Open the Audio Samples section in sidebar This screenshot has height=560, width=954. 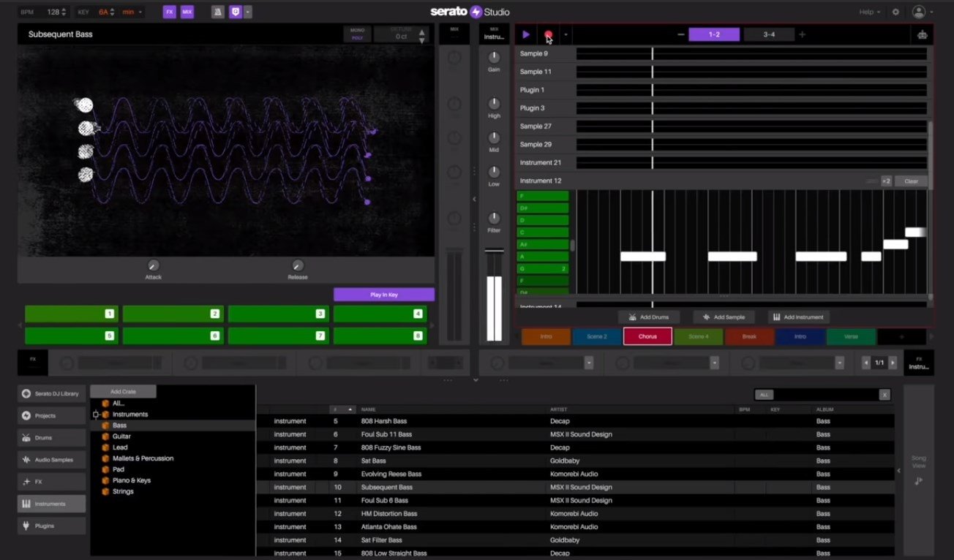[51, 460]
